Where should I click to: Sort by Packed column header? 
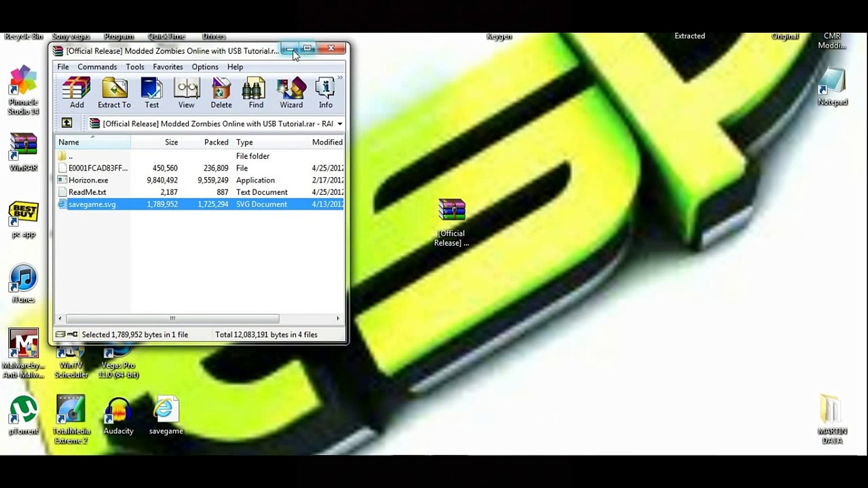coord(216,142)
